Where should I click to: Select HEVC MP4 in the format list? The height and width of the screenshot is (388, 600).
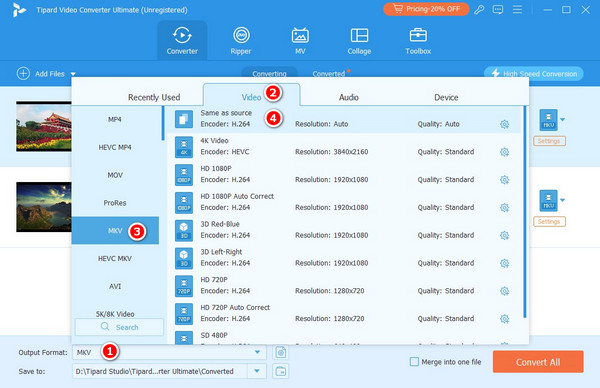coord(115,147)
